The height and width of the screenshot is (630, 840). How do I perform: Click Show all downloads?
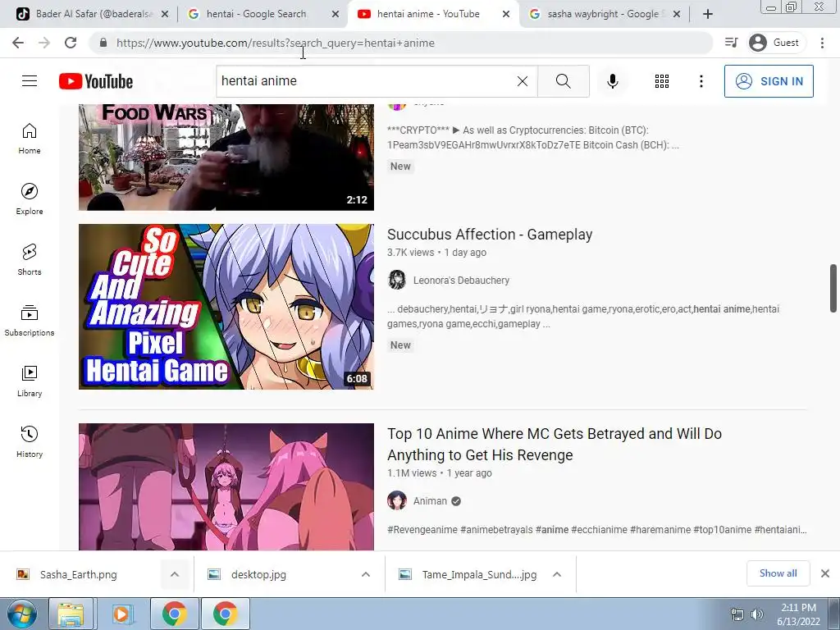(x=778, y=573)
